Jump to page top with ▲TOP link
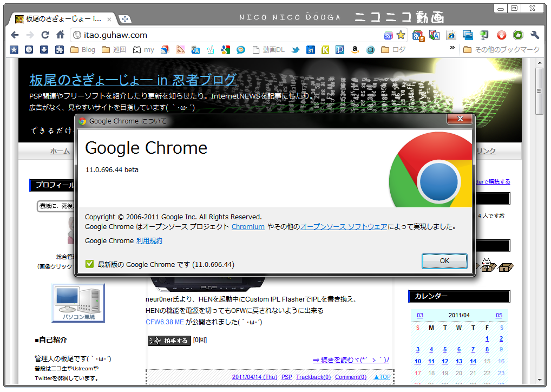Image resolution: width=551 pixels, height=392 pixels. click(382, 377)
